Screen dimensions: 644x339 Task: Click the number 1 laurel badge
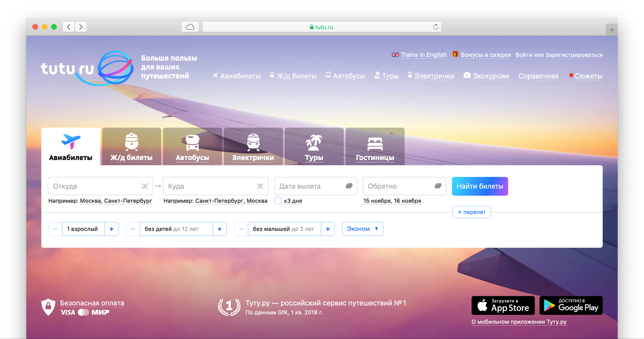pyautogui.click(x=229, y=307)
